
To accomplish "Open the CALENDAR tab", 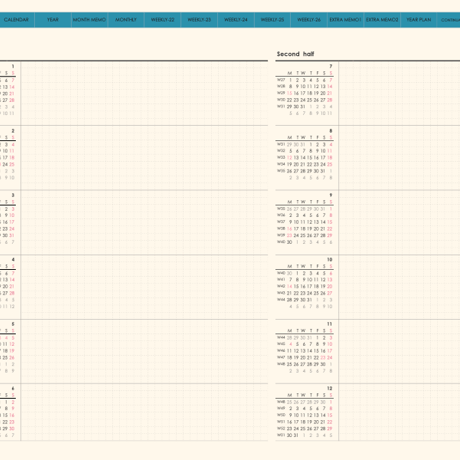I will [x=16, y=20].
